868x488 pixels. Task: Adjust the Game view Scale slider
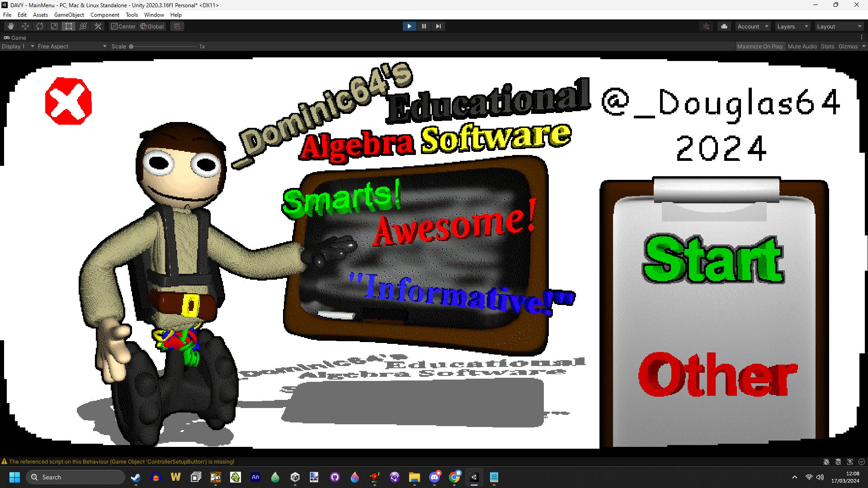point(131,46)
